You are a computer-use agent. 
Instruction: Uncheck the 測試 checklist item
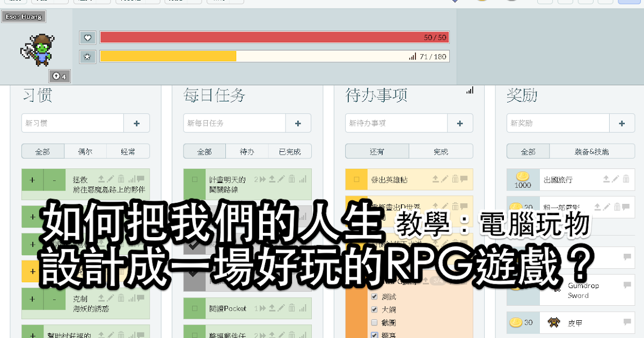374,296
